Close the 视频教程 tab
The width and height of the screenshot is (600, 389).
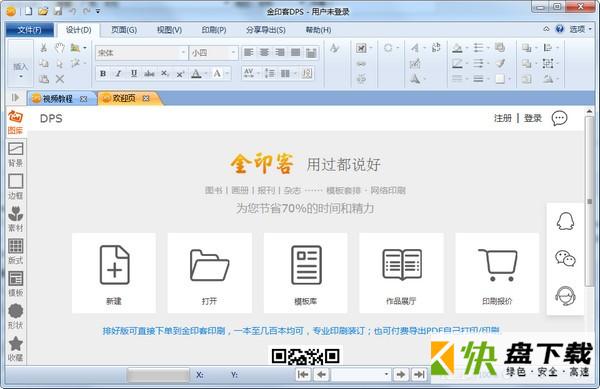pos(83,99)
